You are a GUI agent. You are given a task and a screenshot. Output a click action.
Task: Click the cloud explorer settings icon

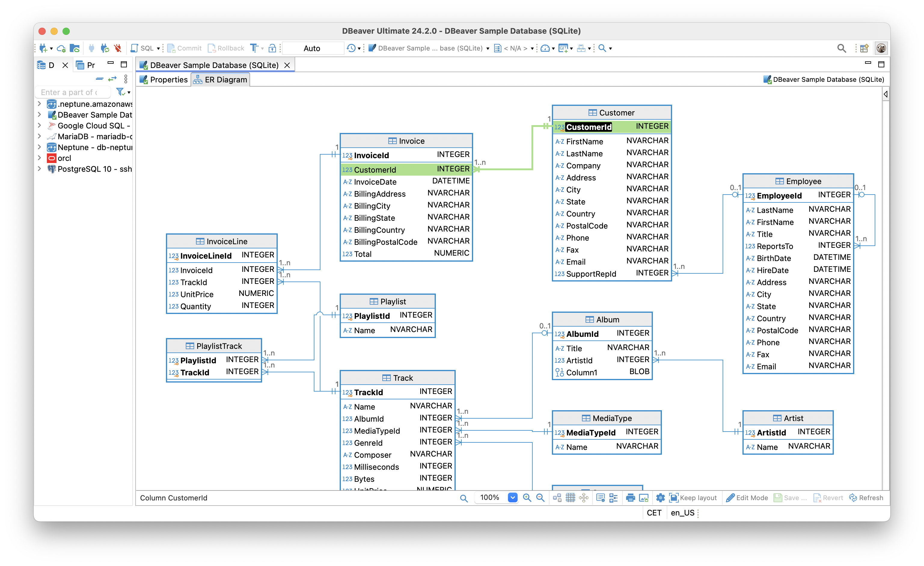click(x=61, y=48)
